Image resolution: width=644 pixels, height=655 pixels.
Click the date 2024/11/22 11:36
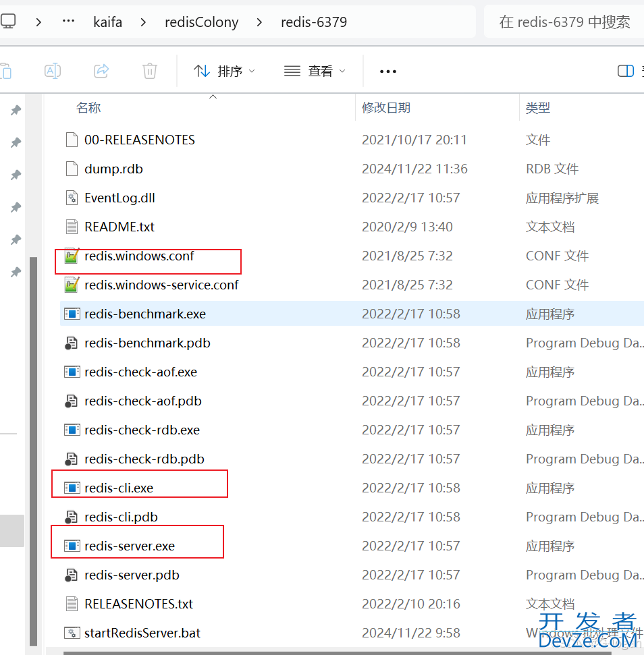[414, 169]
